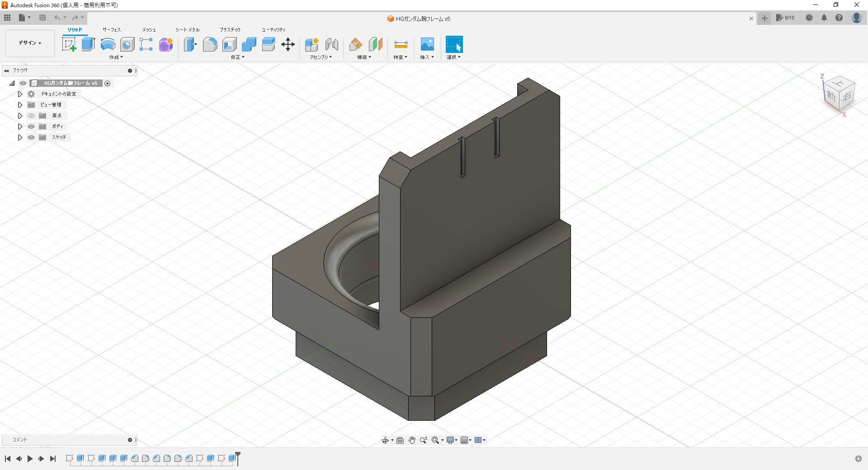Viewport: 868px width, 470px height.
Task: Click the Extrude tool icon
Action: pos(88,44)
